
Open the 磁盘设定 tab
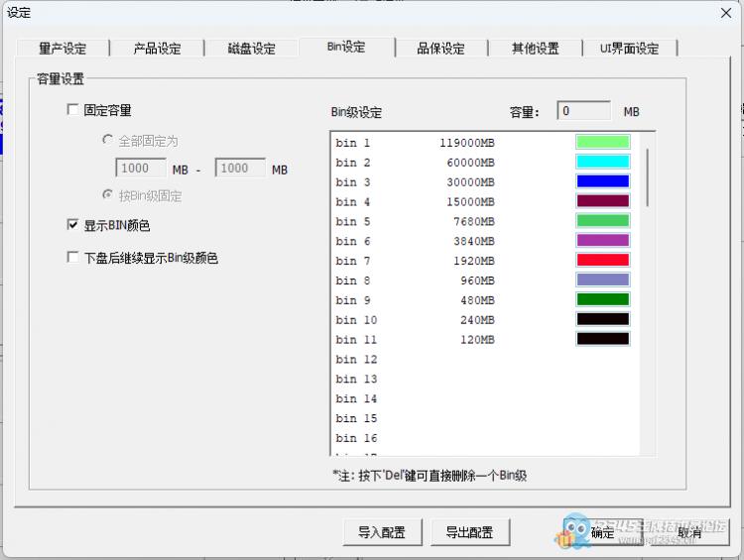[x=251, y=49]
